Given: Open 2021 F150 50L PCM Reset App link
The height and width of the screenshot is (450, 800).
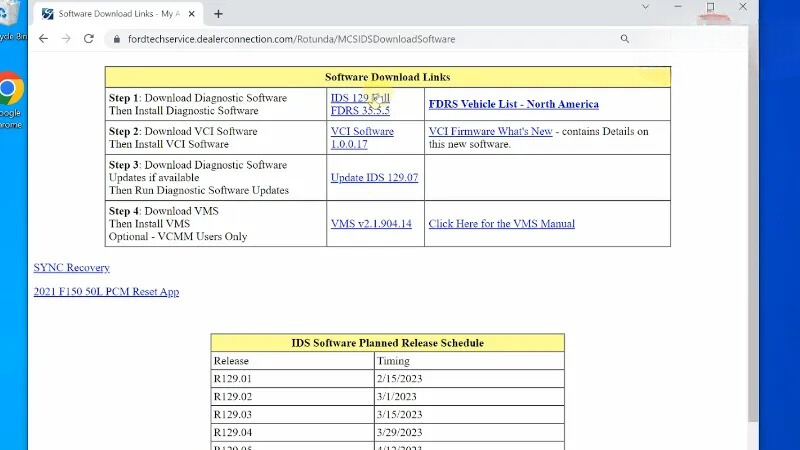Looking at the screenshot, I should [106, 291].
